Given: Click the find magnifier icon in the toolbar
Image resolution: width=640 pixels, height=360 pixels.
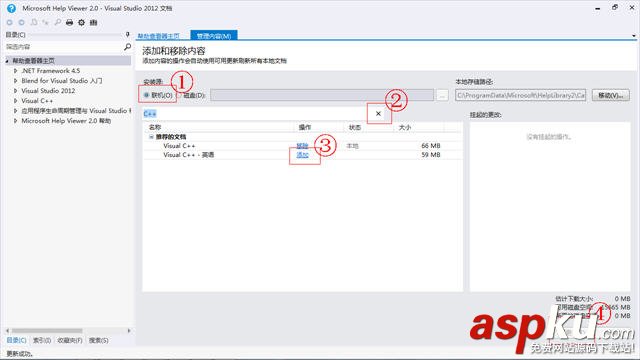Looking at the screenshot, I should (x=58, y=22).
